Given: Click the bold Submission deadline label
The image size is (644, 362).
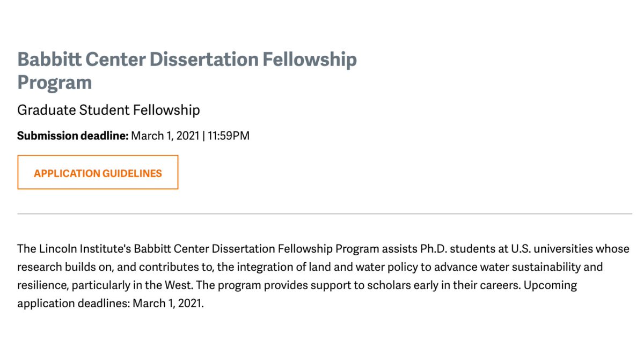Looking at the screenshot, I should click(x=73, y=136).
